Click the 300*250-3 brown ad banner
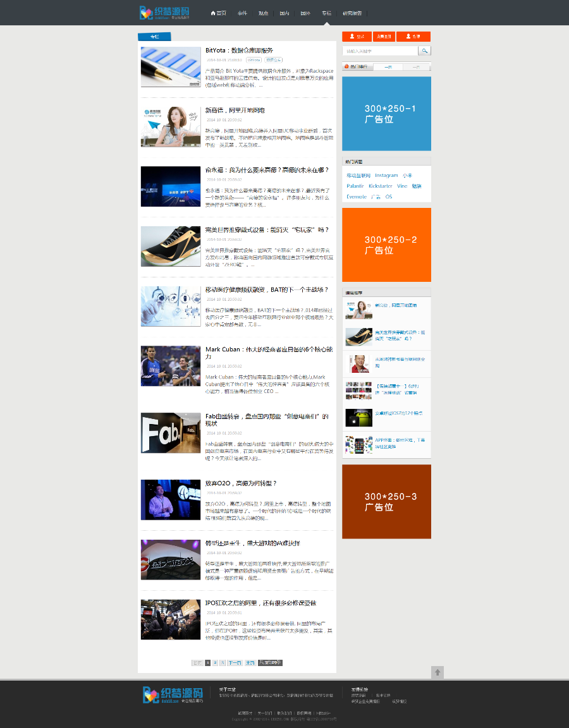This screenshot has height=728, width=569. [386, 501]
